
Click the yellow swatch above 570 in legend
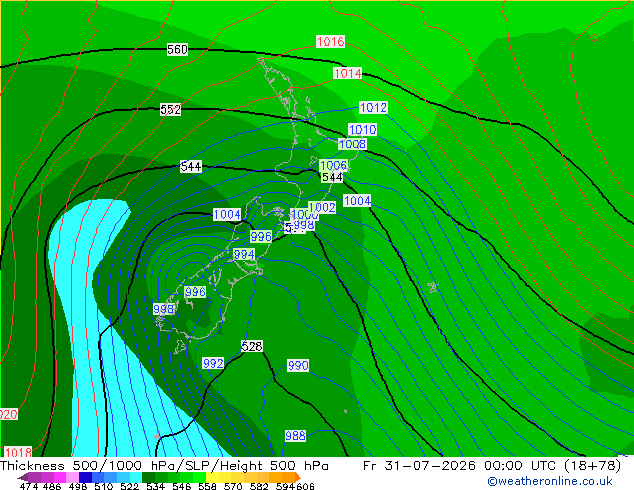(x=238, y=477)
